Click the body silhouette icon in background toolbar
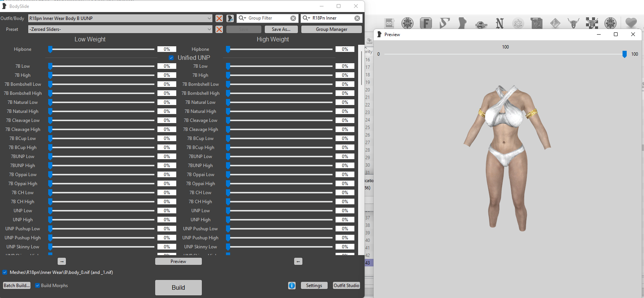 pos(462,23)
